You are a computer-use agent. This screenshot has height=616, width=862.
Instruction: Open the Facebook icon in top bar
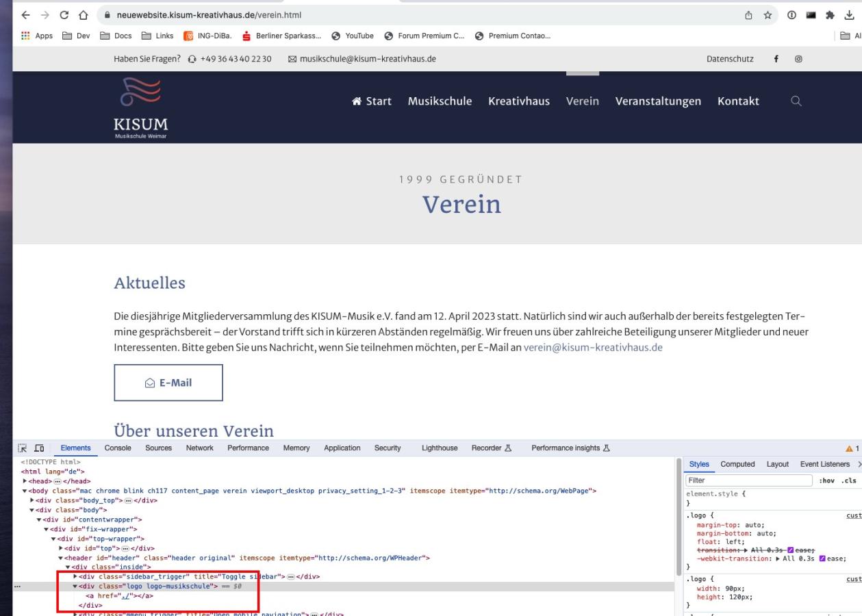coord(776,59)
